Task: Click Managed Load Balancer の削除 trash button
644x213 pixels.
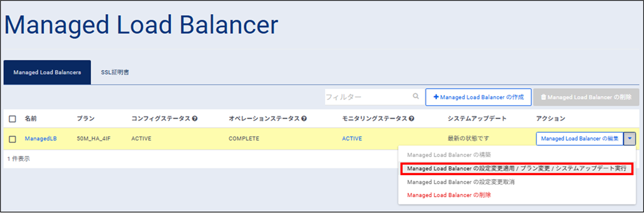Action: coord(586,97)
